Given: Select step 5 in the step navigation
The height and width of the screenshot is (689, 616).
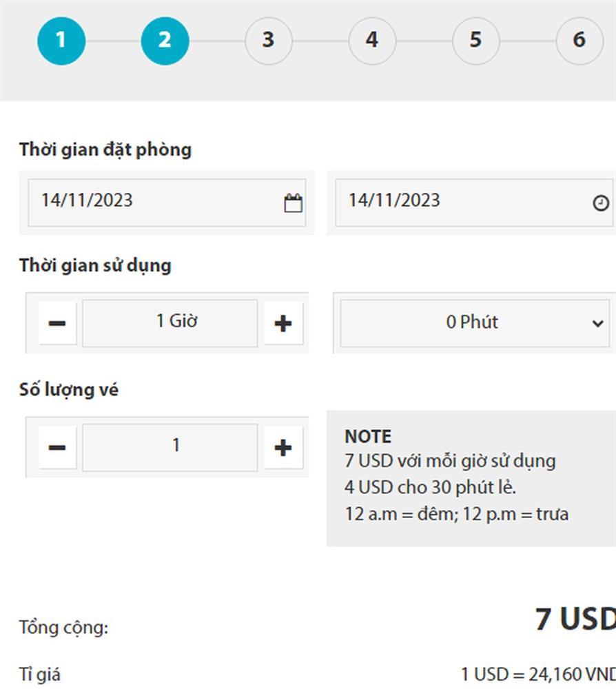Looking at the screenshot, I should pos(475,40).
